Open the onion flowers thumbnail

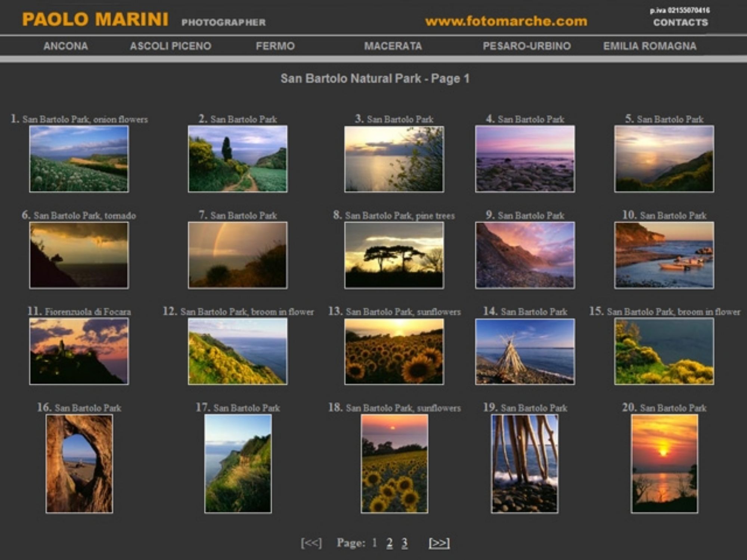point(79,159)
